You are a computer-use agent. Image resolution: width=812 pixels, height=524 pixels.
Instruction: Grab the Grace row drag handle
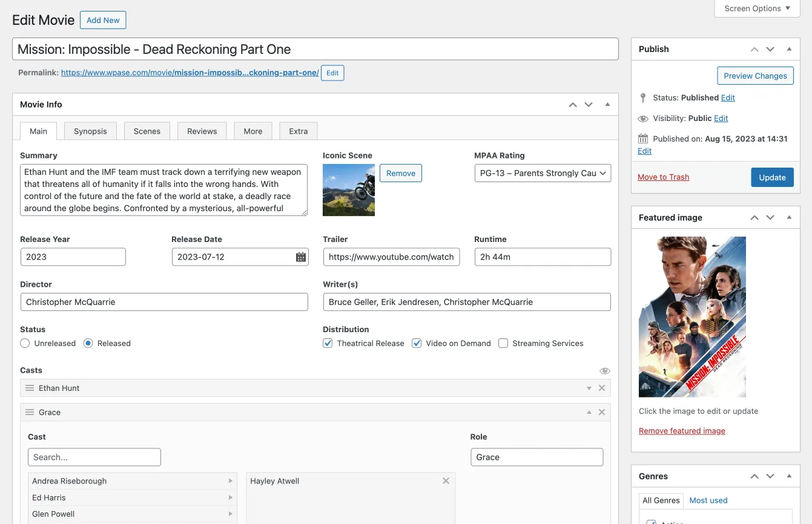(x=29, y=412)
